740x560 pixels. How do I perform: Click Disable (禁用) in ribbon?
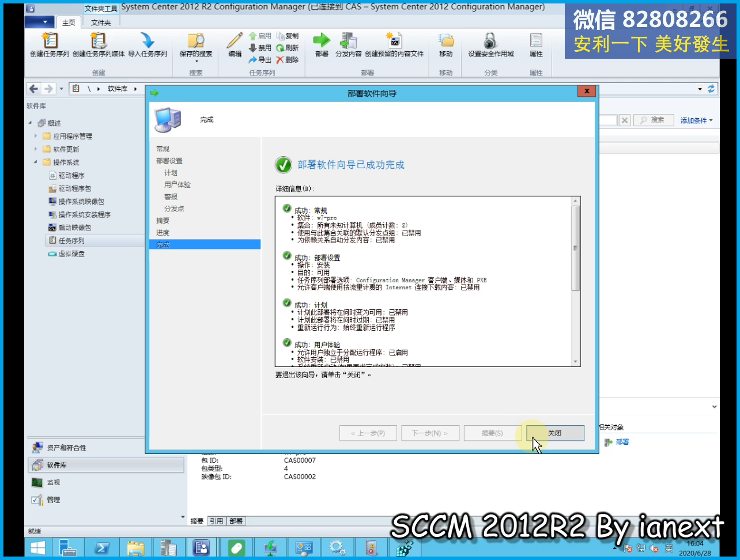[260, 48]
